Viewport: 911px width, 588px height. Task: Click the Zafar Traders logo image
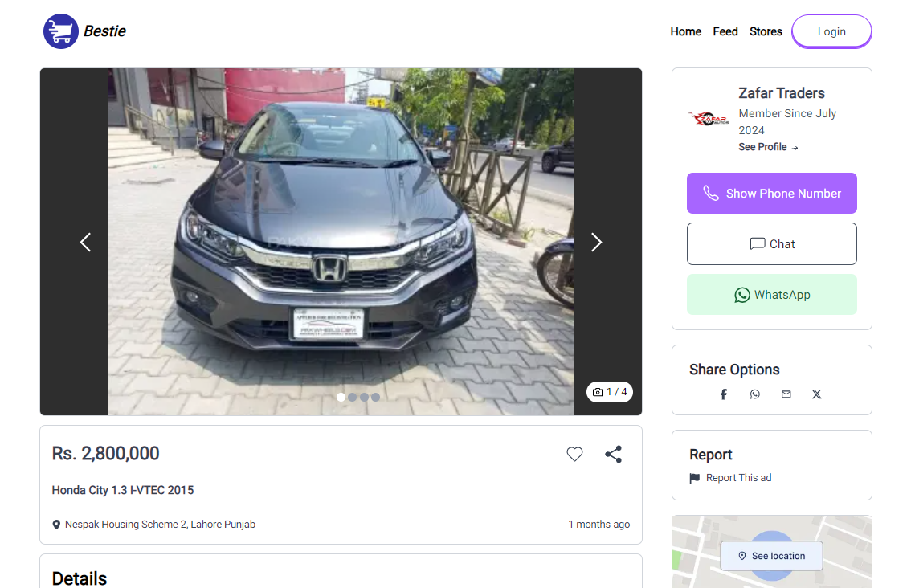709,119
